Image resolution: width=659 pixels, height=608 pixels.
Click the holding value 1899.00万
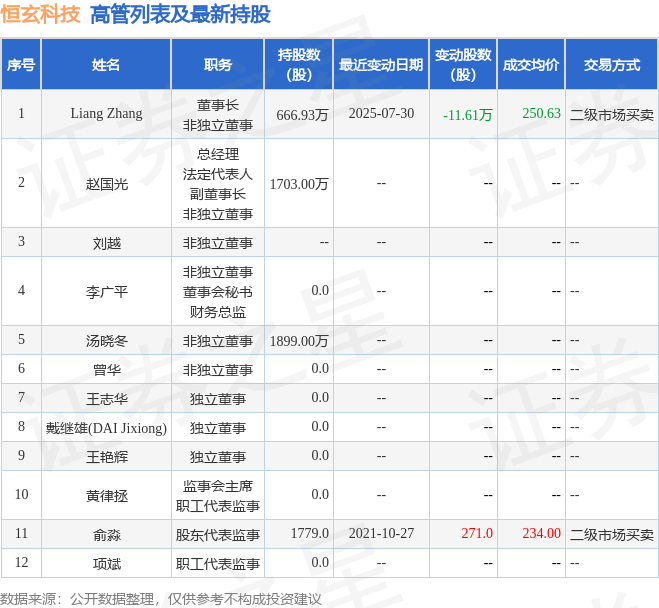[x=299, y=341]
